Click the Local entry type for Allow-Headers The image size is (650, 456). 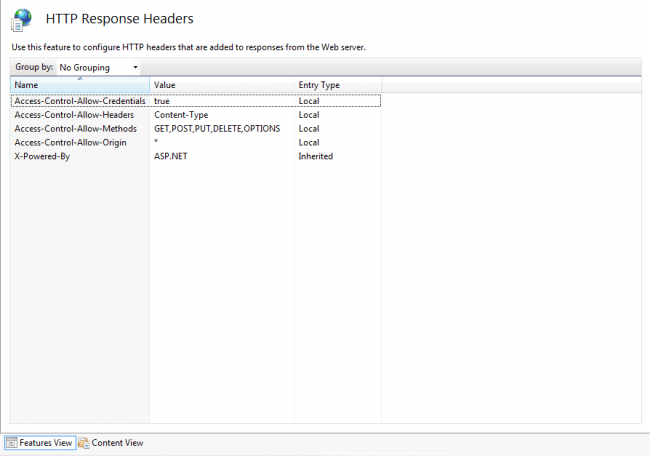tap(309, 115)
